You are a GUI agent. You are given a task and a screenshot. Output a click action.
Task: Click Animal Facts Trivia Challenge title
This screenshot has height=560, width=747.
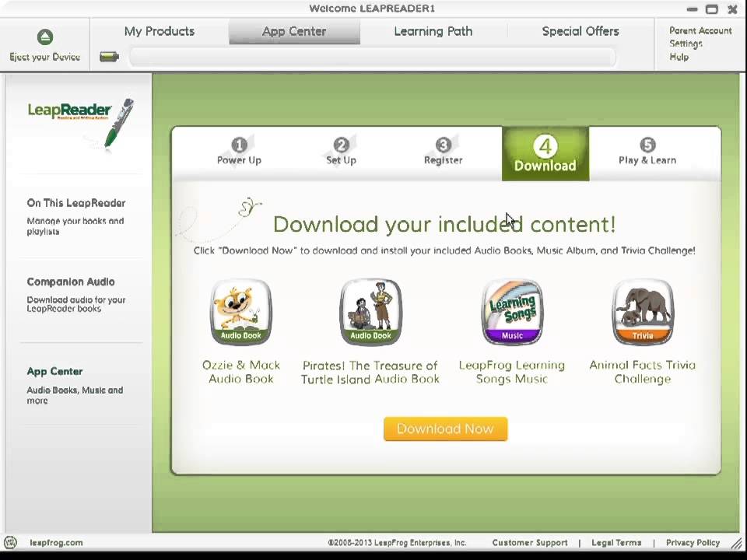642,372
